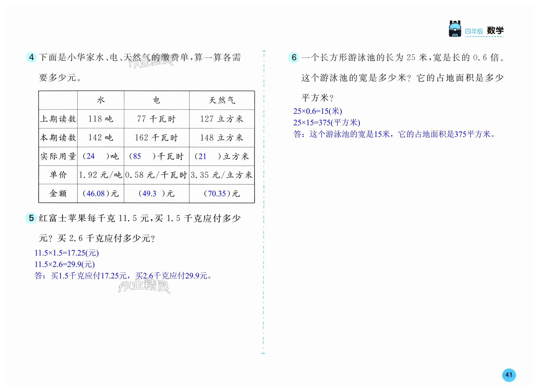
Task: Select the 水 column header cell
Action: coord(100,100)
